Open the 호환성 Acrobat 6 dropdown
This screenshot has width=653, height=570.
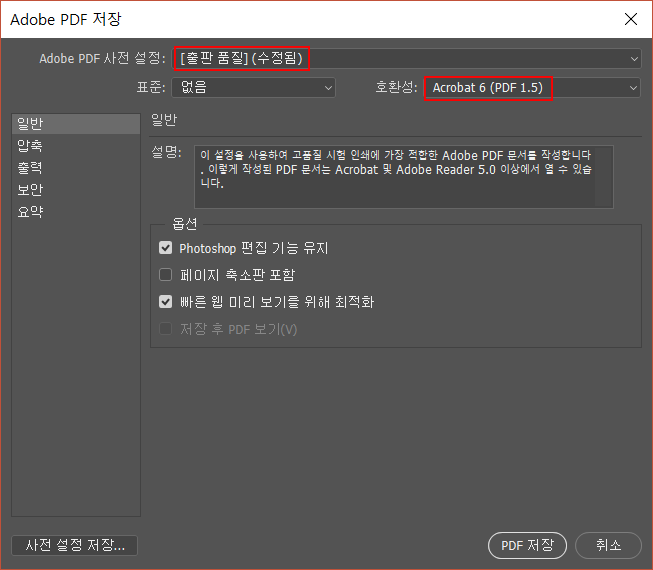pos(532,88)
